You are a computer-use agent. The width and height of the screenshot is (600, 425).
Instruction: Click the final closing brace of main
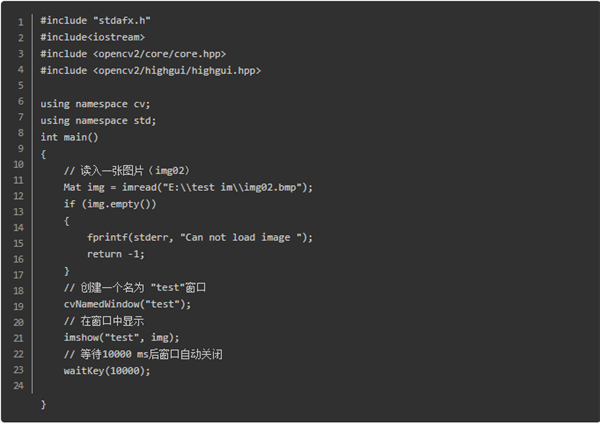[44, 404]
